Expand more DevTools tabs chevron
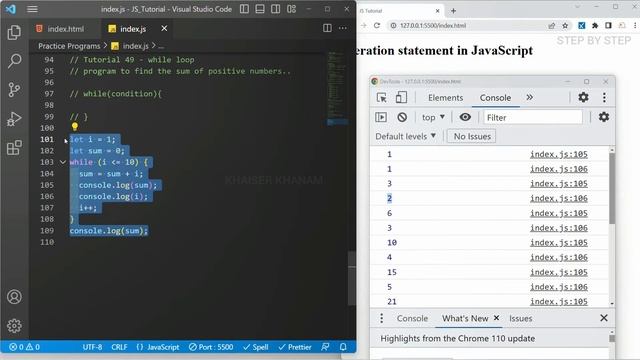The height and width of the screenshot is (360, 640). click(529, 98)
